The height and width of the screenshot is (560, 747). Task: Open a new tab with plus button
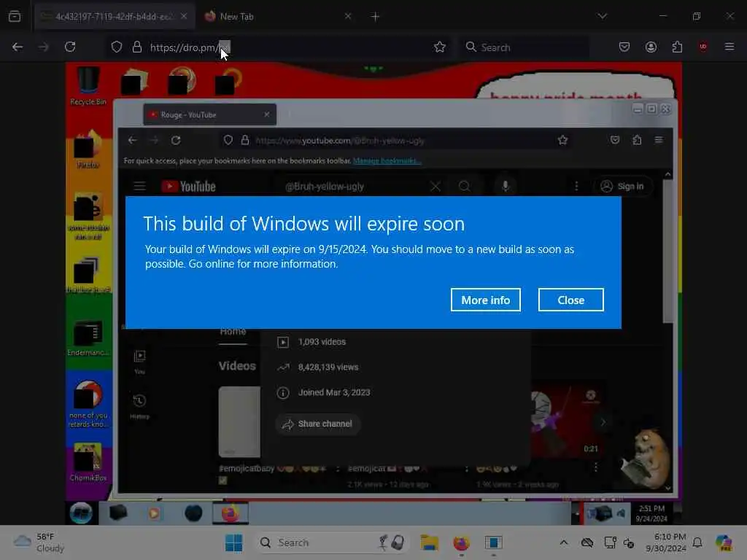point(376,17)
